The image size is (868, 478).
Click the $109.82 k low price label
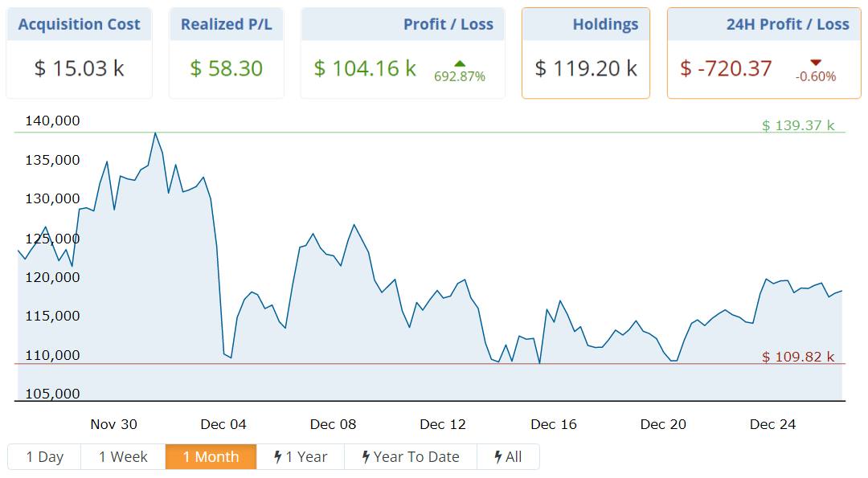pos(798,357)
